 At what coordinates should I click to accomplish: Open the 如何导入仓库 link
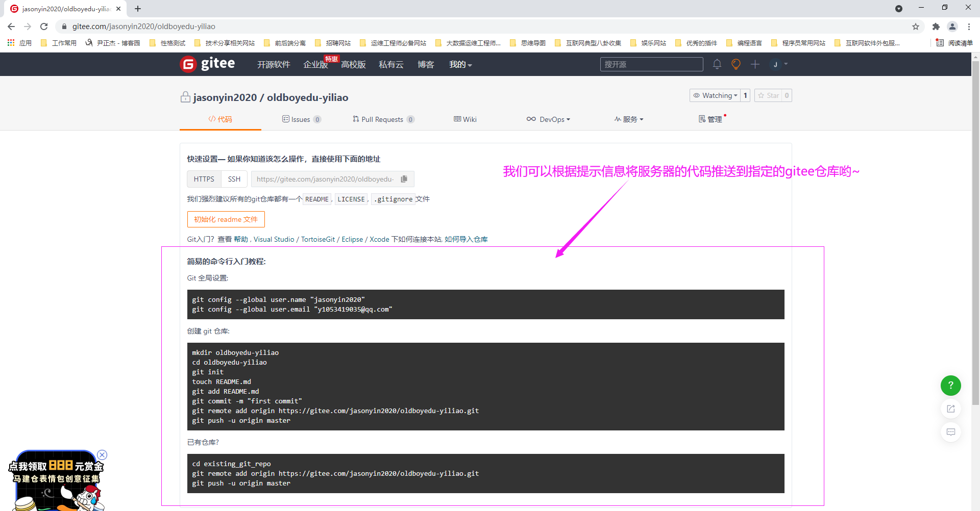tap(466, 239)
